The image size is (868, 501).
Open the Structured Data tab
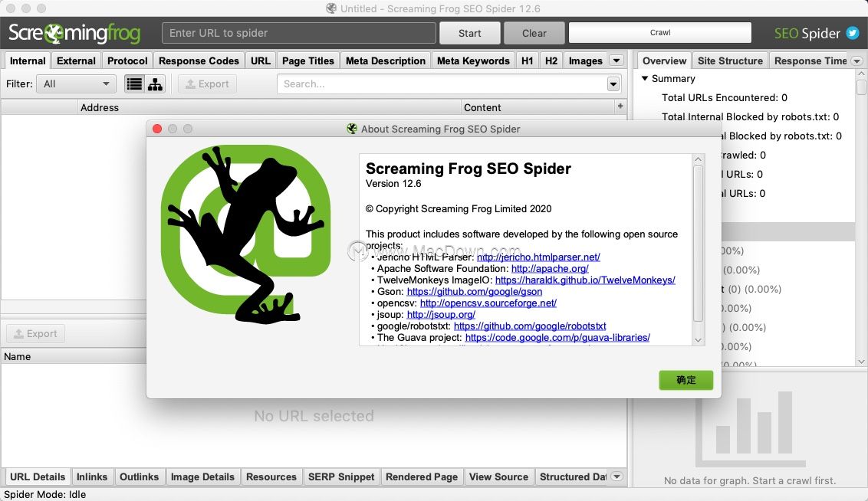click(573, 476)
